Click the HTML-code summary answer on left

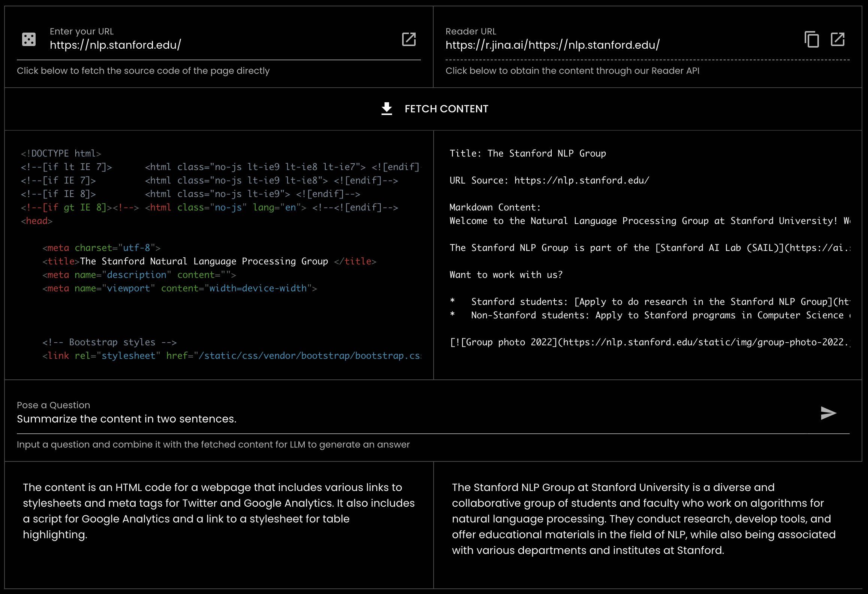(219, 511)
